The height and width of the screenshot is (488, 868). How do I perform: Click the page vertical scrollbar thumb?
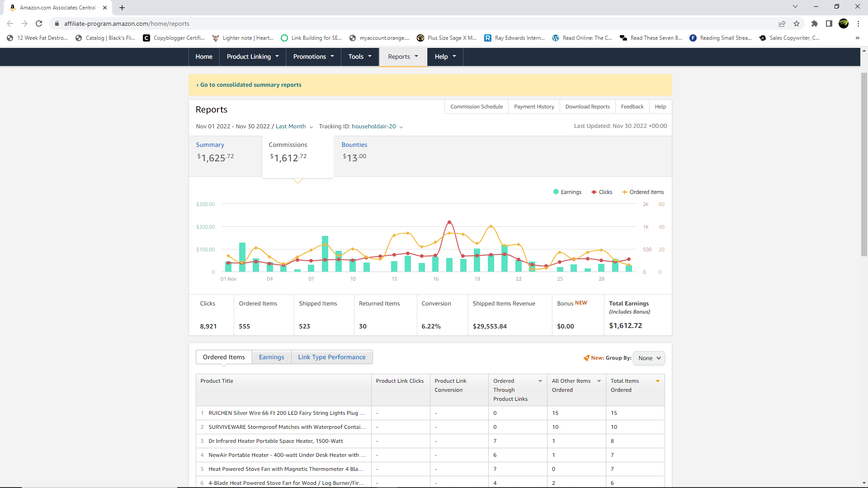[x=864, y=165]
